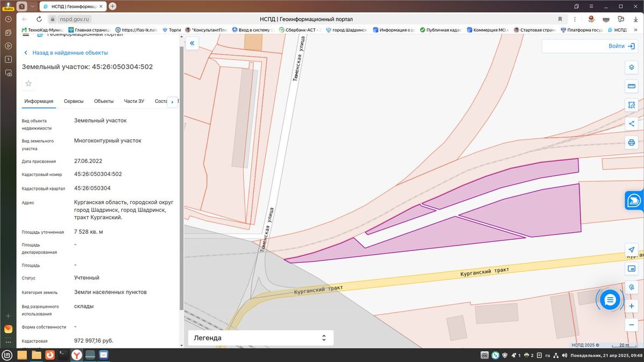The image size is (644, 362).
Task: Zoom out with the minus button
Action: click(632, 325)
